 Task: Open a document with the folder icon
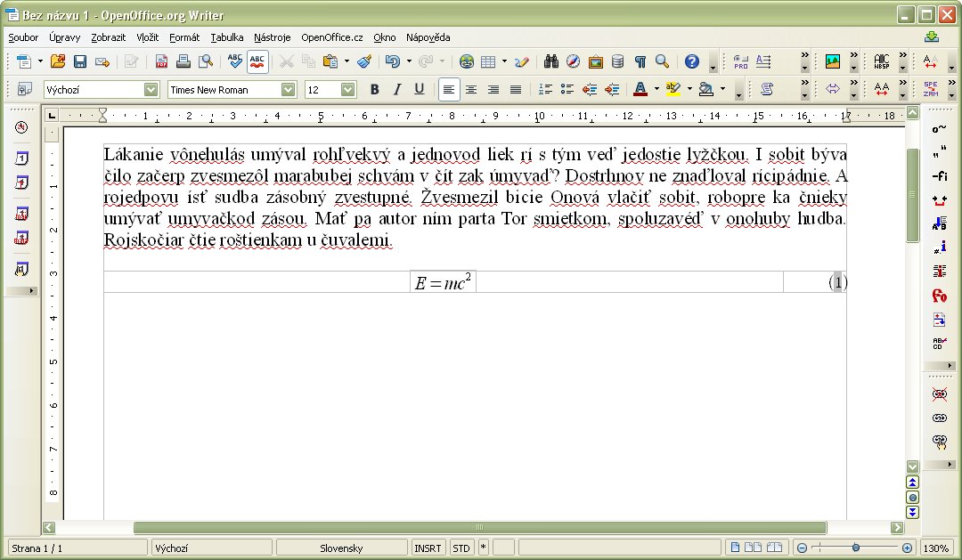tap(58, 61)
